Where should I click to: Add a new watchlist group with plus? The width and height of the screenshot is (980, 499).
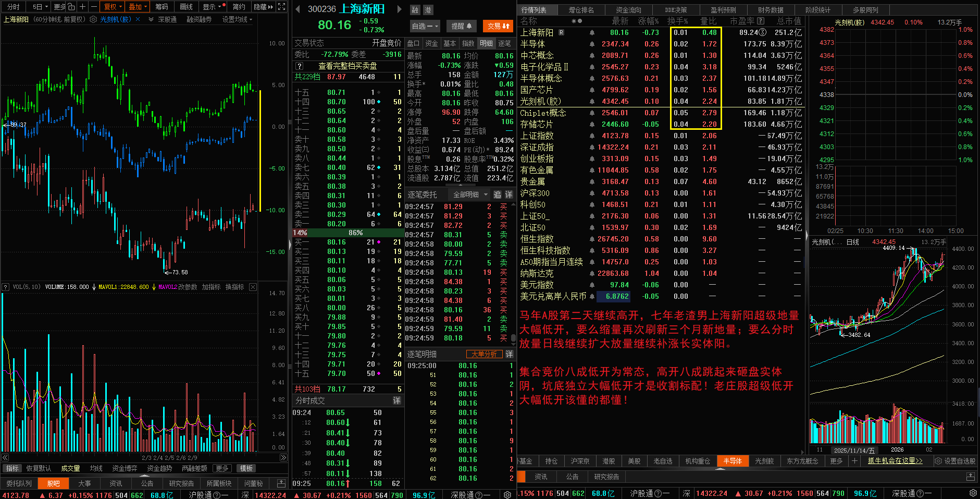[854, 461]
